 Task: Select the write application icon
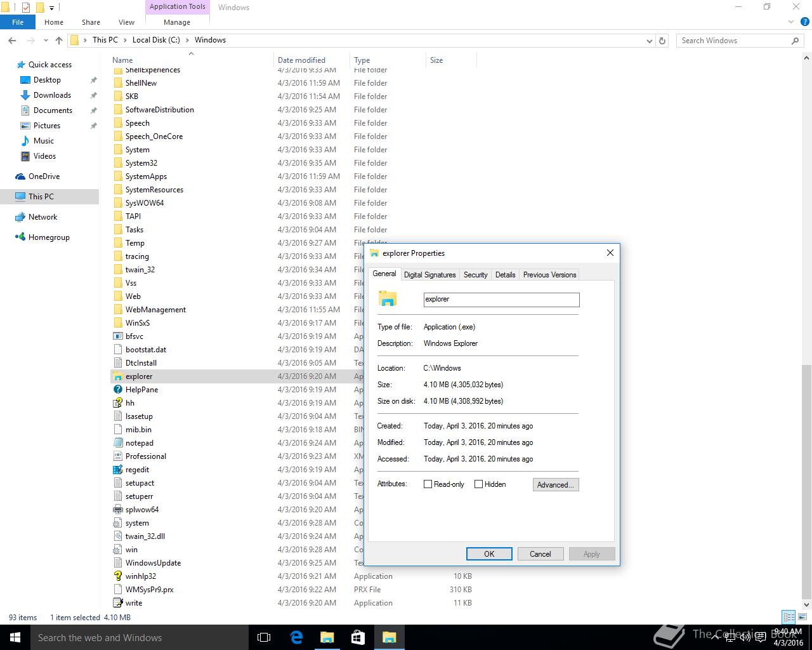pyautogui.click(x=117, y=603)
